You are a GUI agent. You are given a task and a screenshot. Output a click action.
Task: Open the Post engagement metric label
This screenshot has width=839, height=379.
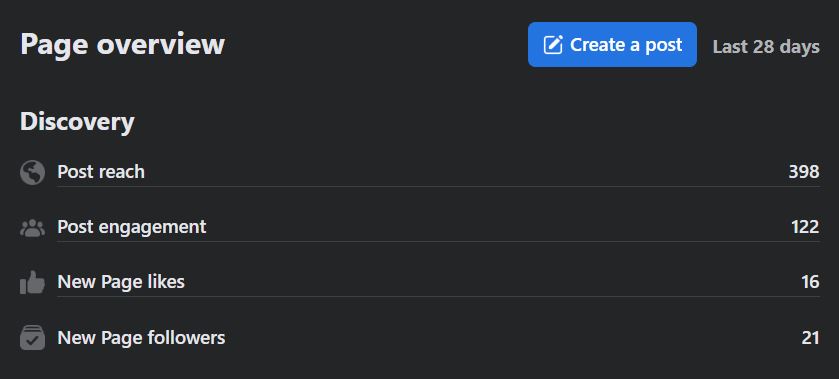132,227
